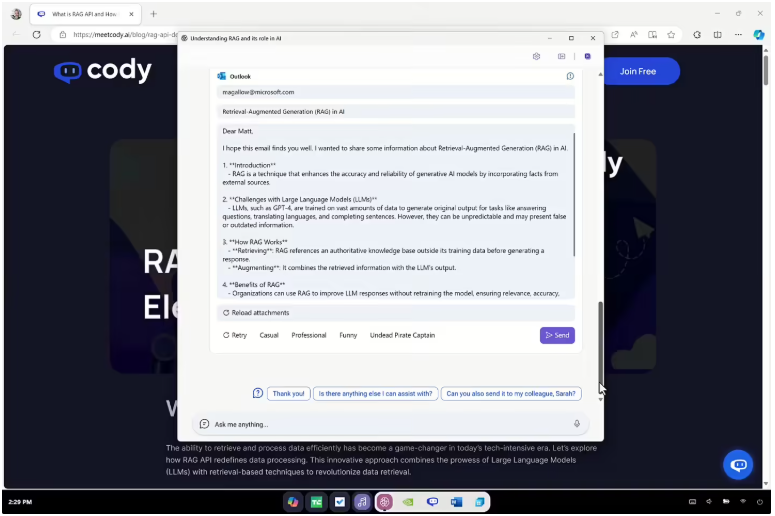Viewport: 775px width, 516px height.
Task: Select the 'What is RAG API' browser tab
Action: pyautogui.click(x=84, y=14)
